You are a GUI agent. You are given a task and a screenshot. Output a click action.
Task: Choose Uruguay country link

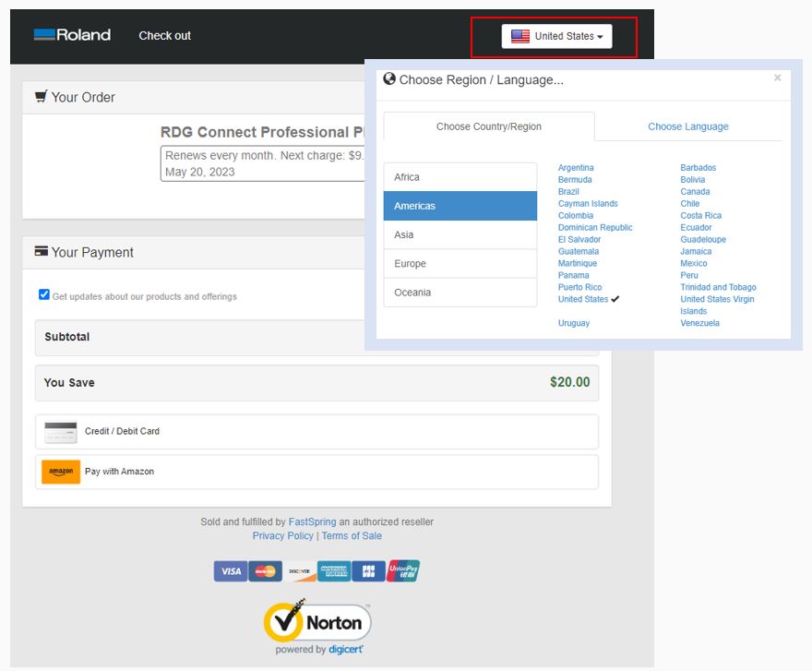pos(574,323)
